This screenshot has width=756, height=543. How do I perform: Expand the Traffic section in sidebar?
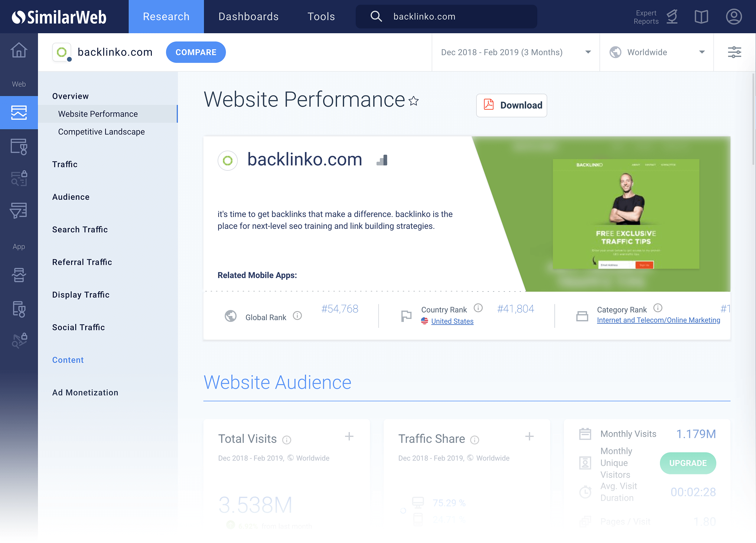pyautogui.click(x=64, y=164)
